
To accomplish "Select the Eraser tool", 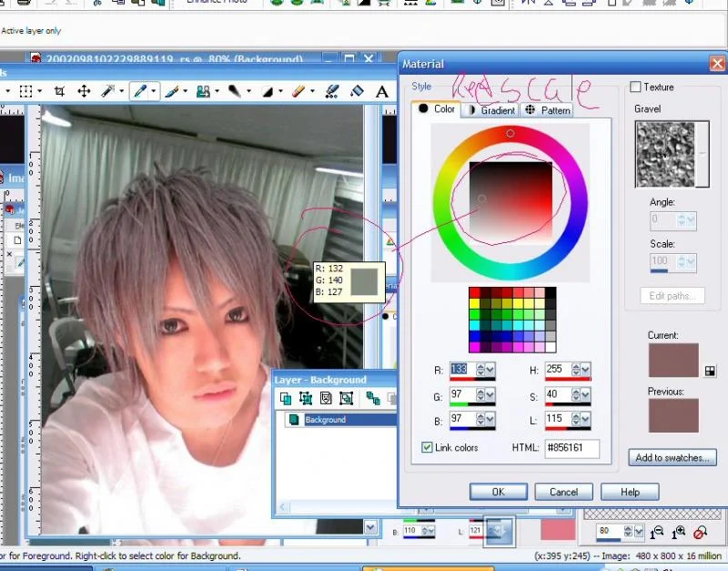I will (x=298, y=91).
